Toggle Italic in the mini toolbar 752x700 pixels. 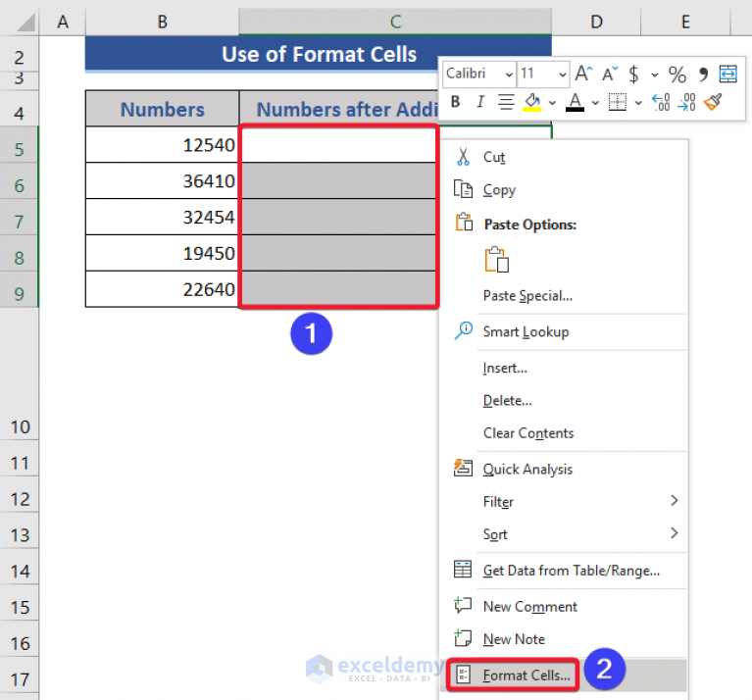(480, 102)
